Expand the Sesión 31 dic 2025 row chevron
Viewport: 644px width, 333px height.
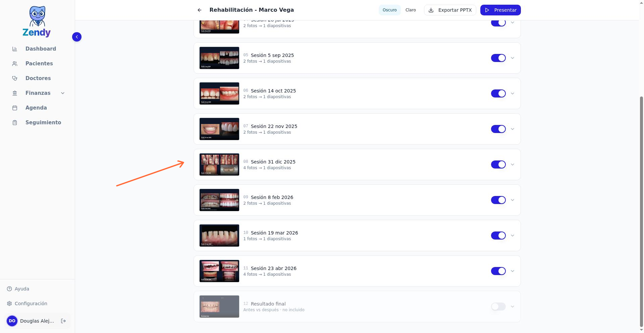coord(512,164)
